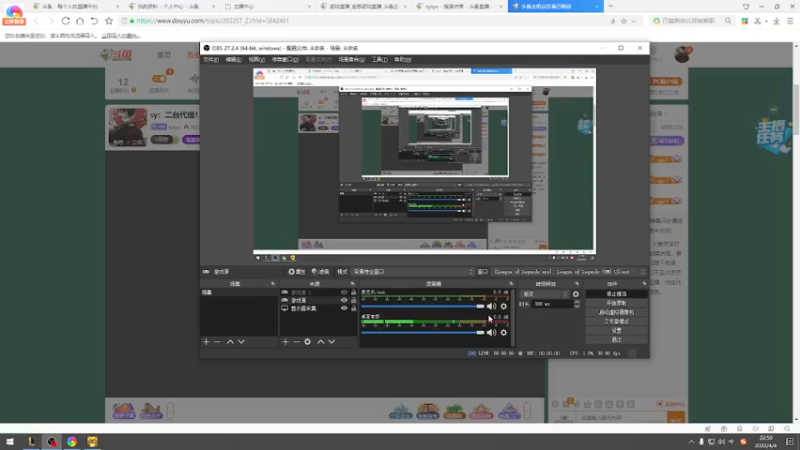Toggle Studio Mode in the controls dock
Image resolution: width=800 pixels, height=450 pixels.
click(x=616, y=321)
